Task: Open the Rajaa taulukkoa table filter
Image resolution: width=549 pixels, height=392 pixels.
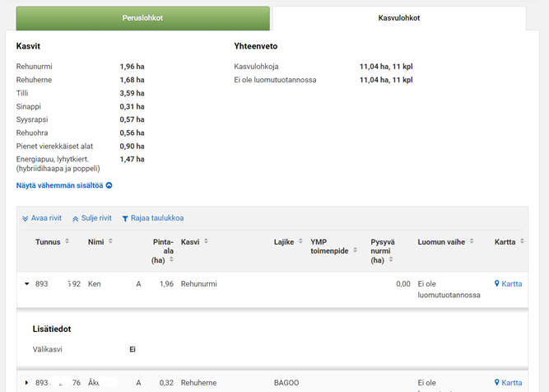Action: click(152, 218)
